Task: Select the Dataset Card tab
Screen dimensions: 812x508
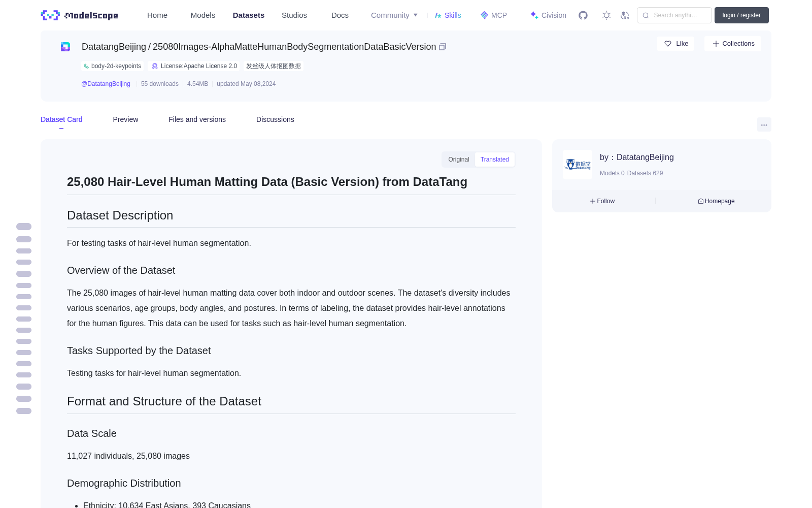Action: pos(61,119)
